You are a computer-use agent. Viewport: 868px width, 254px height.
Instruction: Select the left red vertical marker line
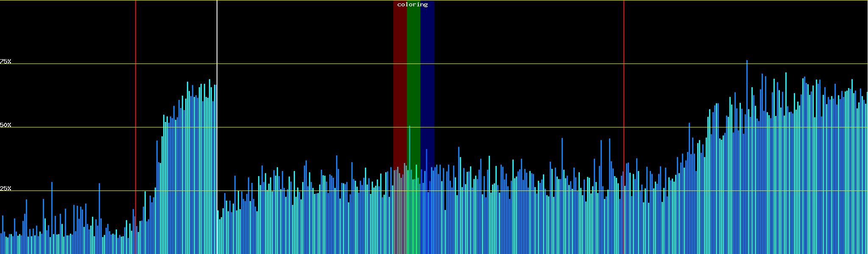pos(136,127)
